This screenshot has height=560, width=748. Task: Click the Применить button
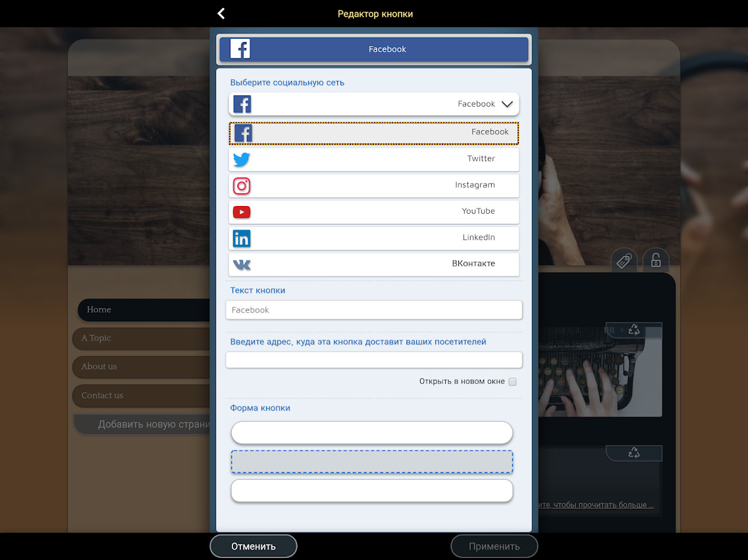click(494, 546)
